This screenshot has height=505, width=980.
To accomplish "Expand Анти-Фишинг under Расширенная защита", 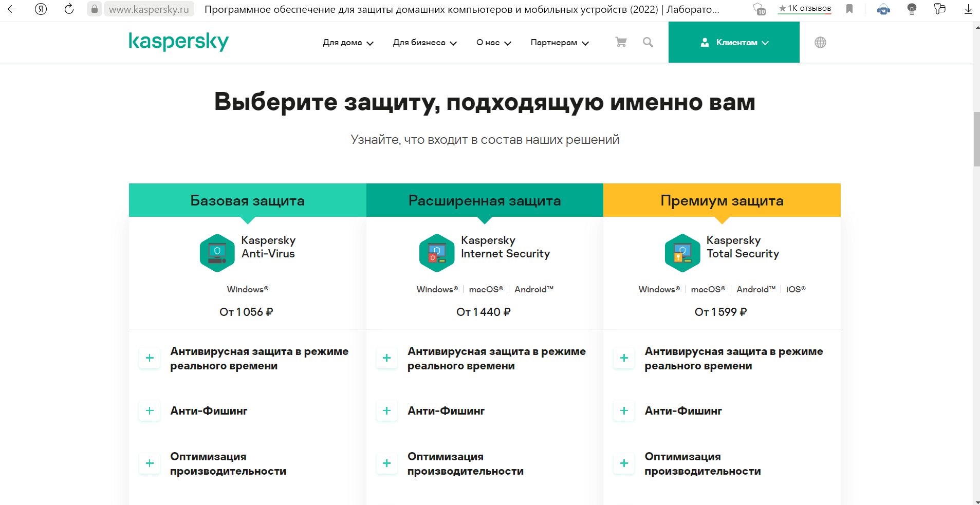I will tap(387, 410).
